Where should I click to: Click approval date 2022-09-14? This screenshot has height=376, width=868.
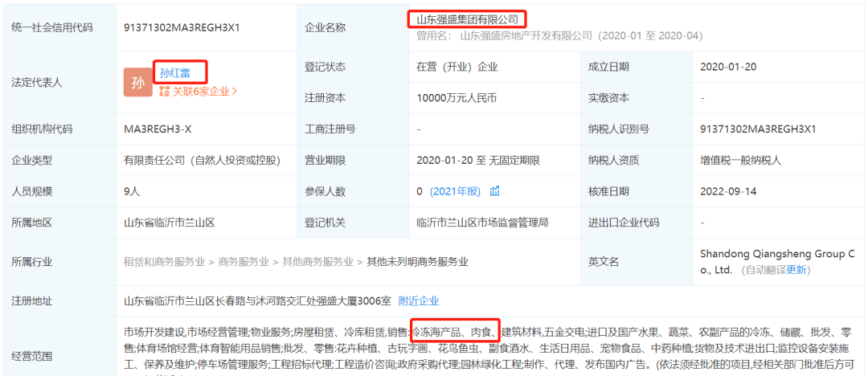[728, 191]
